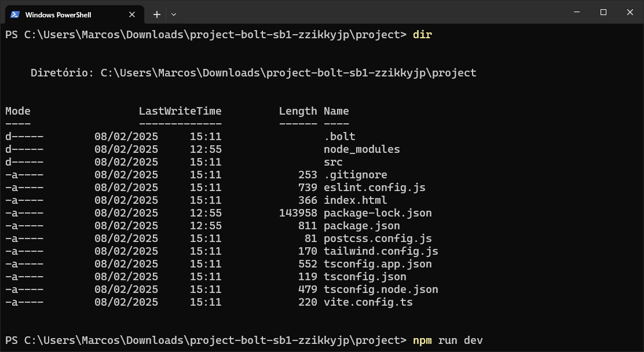
Task: Select the Windows PowerShell tab
Action: click(74, 14)
